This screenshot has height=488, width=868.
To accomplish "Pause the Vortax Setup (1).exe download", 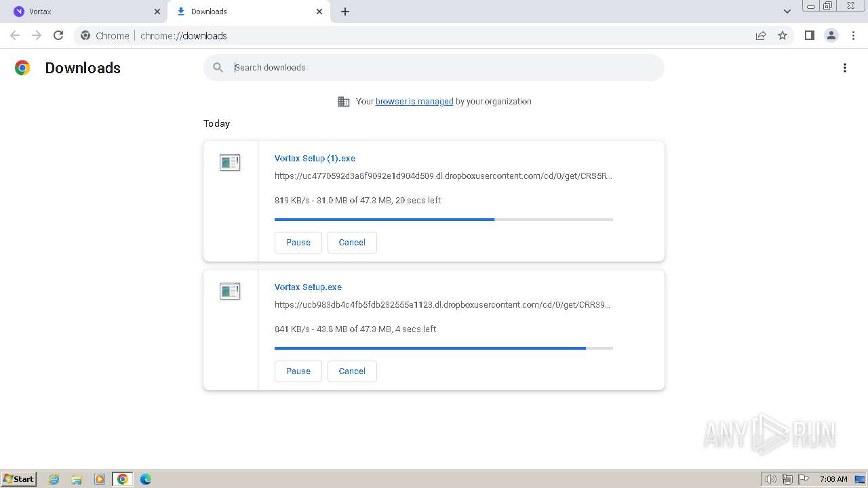I will pos(298,242).
